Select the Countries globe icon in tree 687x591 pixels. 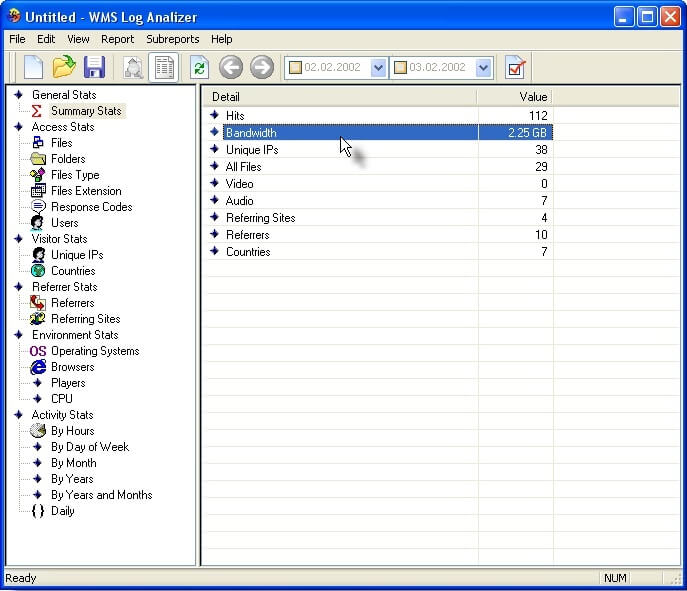click(38, 271)
